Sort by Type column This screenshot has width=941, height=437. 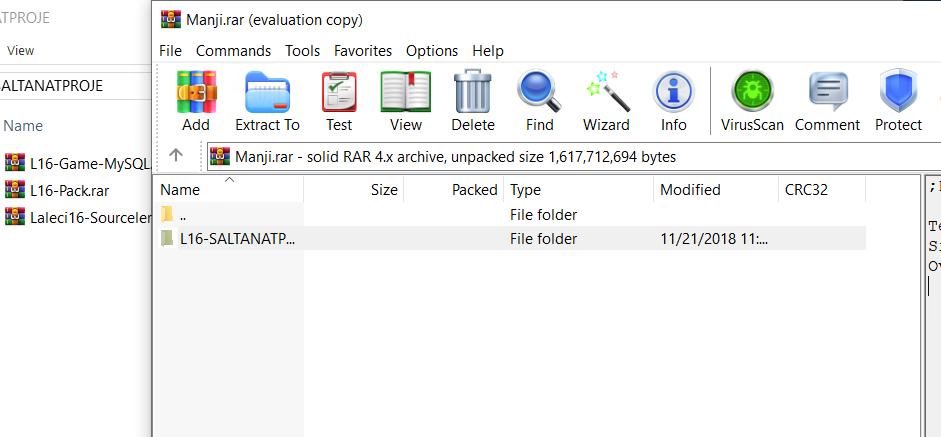[579, 190]
